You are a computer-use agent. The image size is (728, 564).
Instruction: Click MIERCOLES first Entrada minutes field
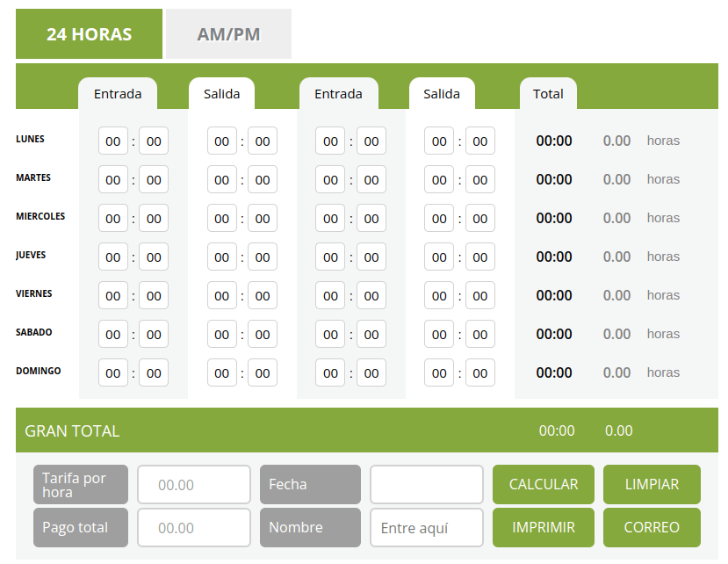(x=153, y=218)
